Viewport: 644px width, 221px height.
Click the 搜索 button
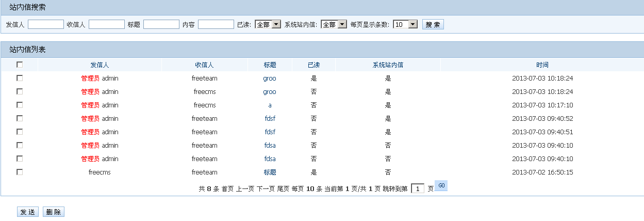[x=433, y=24]
